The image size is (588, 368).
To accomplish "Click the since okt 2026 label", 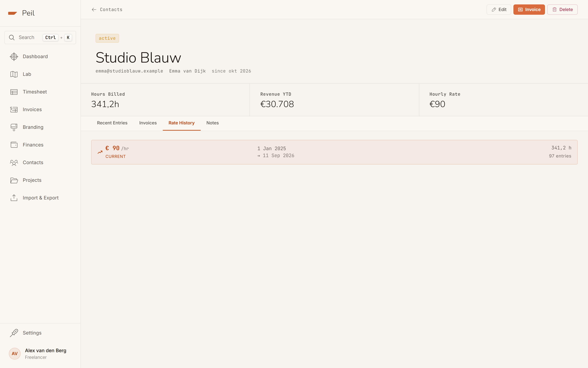I will 231,71.
